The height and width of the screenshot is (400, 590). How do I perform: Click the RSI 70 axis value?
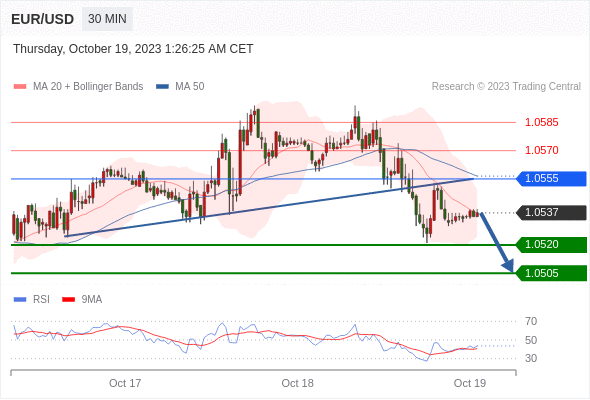pos(531,321)
